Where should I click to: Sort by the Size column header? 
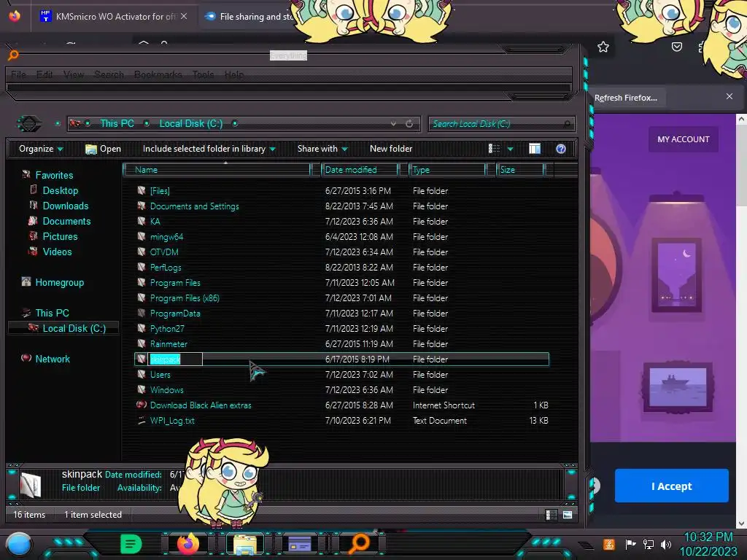click(x=520, y=169)
